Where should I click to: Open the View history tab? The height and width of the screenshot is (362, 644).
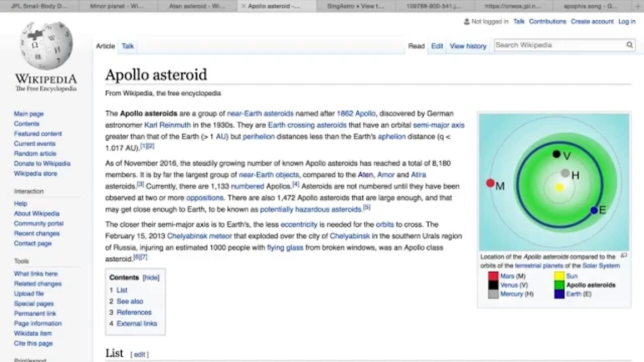click(x=468, y=46)
